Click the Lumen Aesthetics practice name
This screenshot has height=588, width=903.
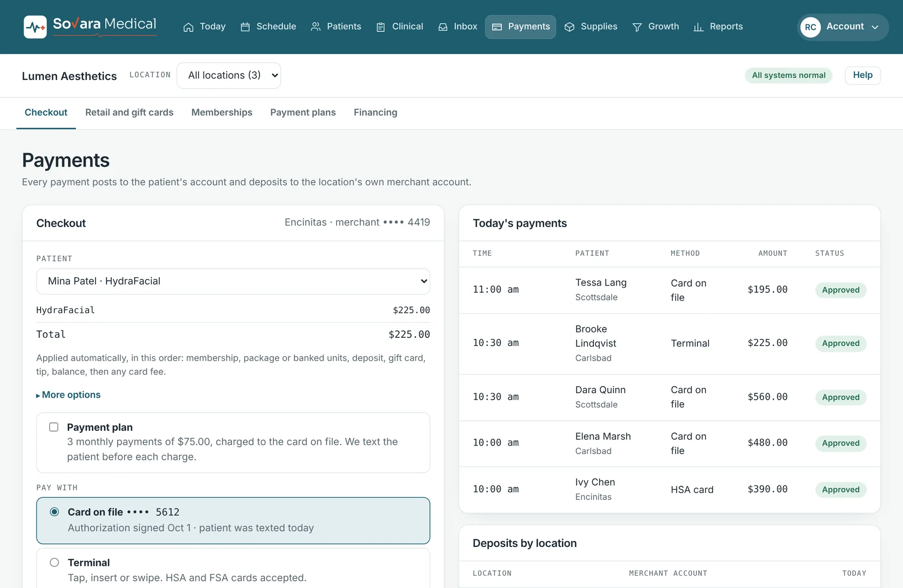coord(69,76)
